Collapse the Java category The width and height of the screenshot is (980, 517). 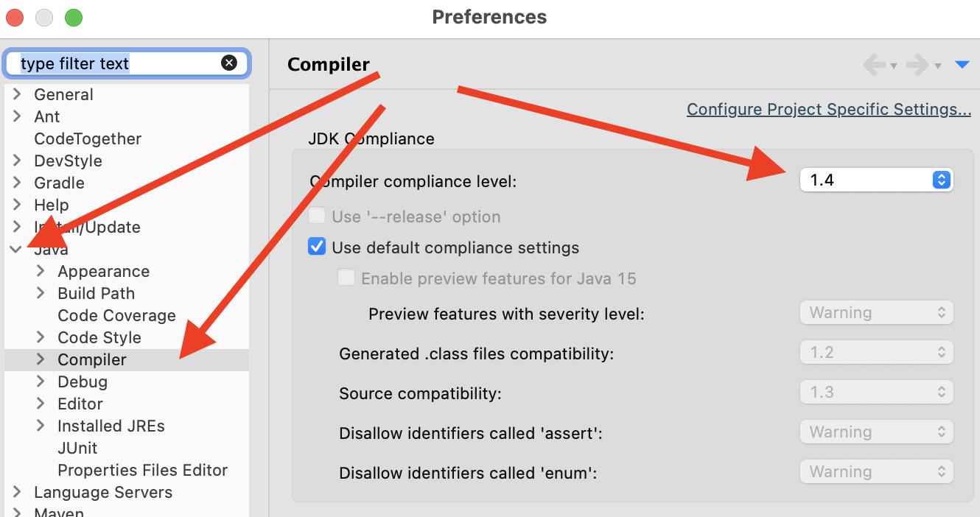pos(15,250)
